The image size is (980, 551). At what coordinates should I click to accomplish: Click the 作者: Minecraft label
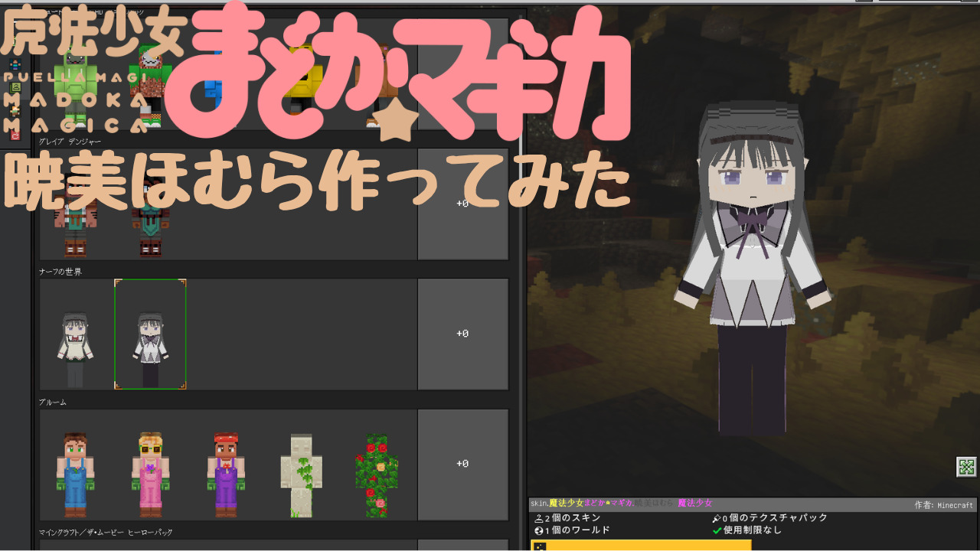click(x=944, y=505)
